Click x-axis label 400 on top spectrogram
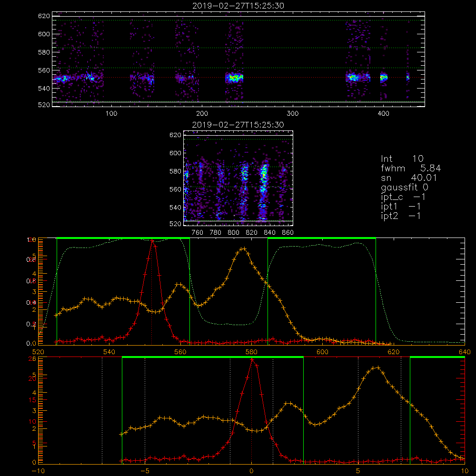Image resolution: width=476 pixels, height=476 pixels. click(x=383, y=114)
